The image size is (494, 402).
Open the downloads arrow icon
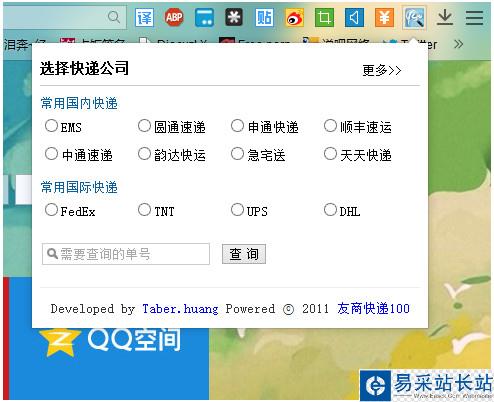coord(445,17)
